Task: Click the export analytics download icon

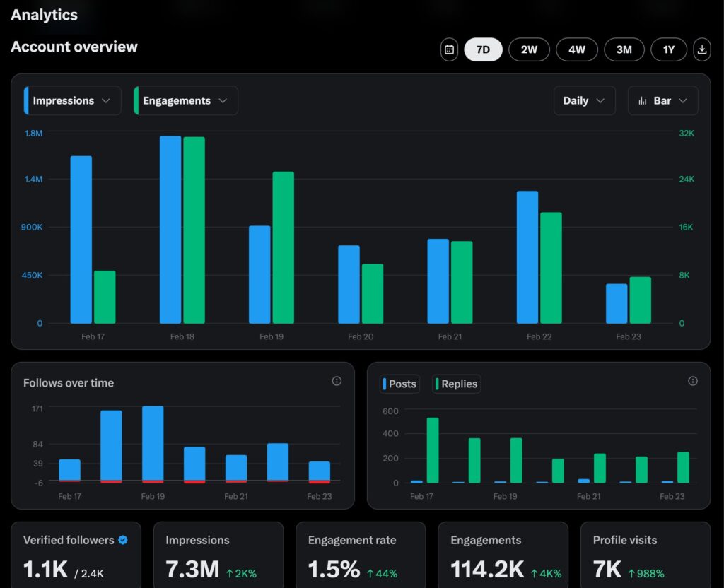Action: 702,49
